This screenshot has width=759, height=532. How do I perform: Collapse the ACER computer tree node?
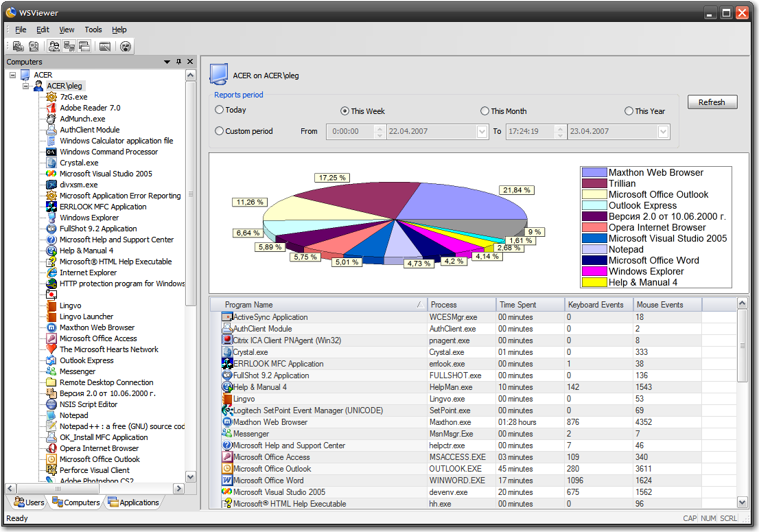coord(13,75)
